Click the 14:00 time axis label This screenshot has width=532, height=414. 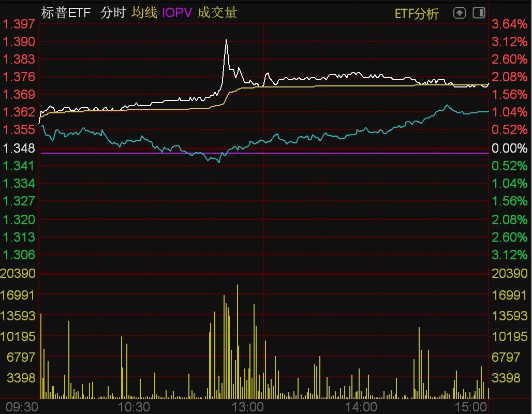click(x=361, y=407)
